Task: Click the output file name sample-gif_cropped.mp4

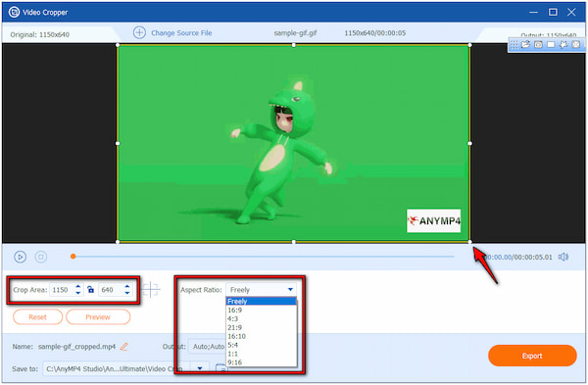Action: click(76, 347)
